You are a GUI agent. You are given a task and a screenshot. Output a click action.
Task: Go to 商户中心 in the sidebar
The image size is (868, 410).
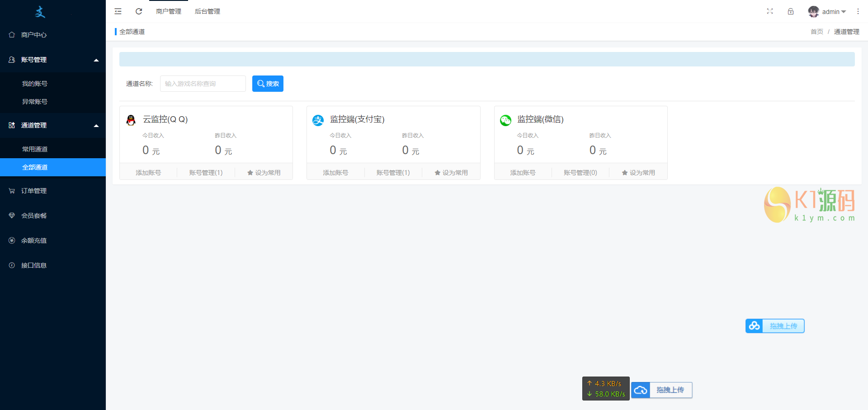53,35
